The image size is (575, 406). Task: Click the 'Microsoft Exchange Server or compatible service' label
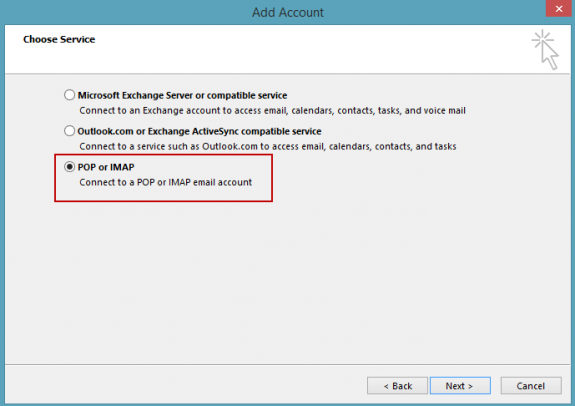(182, 95)
